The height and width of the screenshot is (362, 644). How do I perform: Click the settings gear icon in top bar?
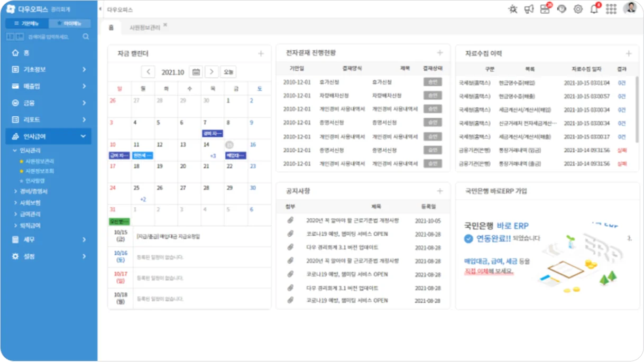(578, 9)
